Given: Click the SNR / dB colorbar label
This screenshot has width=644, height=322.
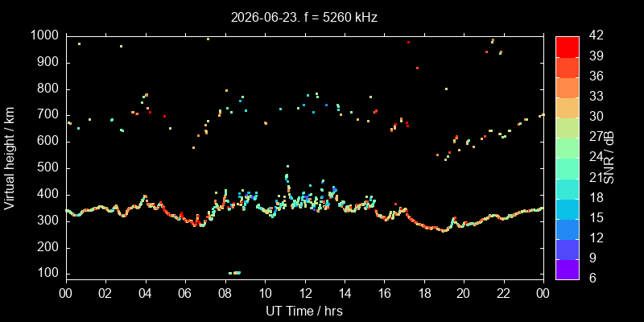Looking at the screenshot, I should (x=609, y=158).
